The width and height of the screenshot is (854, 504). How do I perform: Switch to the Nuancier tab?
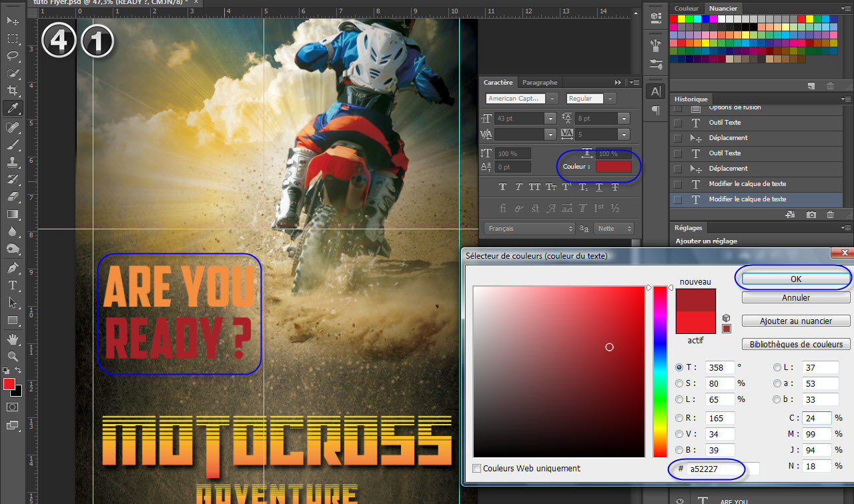[723, 8]
